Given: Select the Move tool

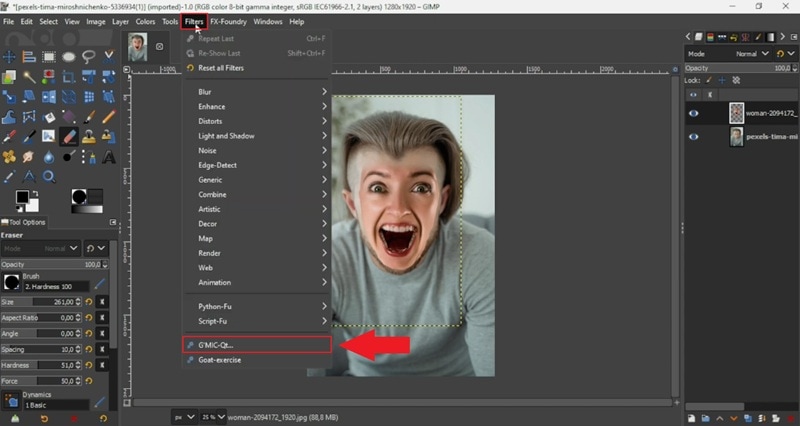Looking at the screenshot, I should tap(9, 57).
